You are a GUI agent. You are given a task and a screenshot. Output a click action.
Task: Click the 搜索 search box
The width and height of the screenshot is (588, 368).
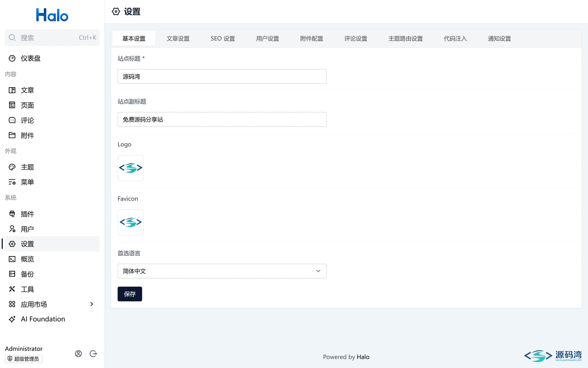point(52,38)
